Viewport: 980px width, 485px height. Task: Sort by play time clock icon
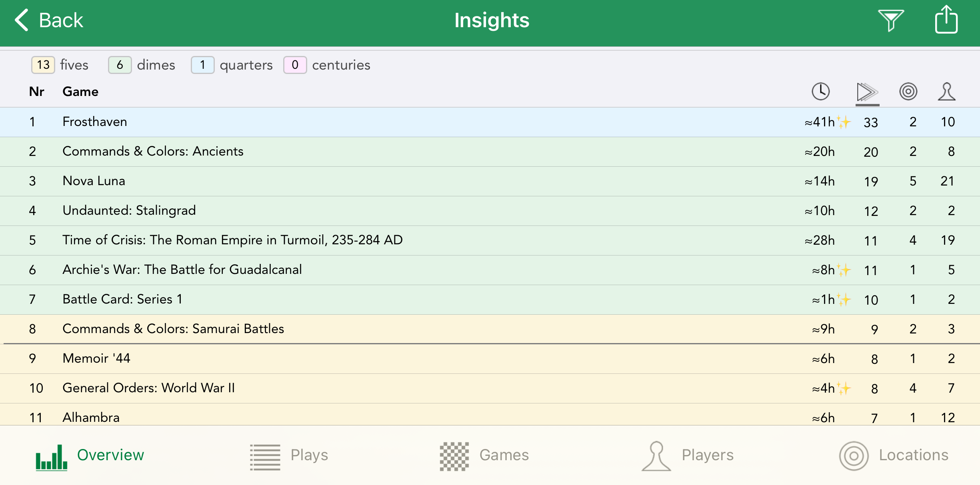pyautogui.click(x=820, y=92)
